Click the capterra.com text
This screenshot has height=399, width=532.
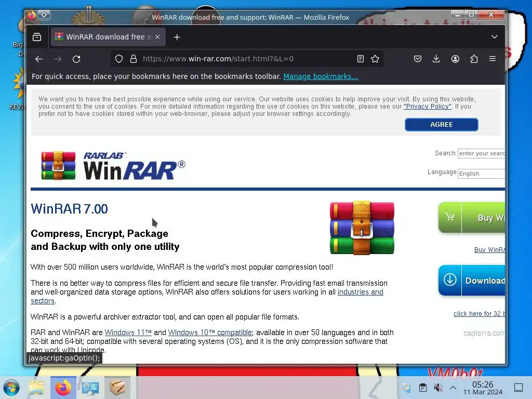484,333
